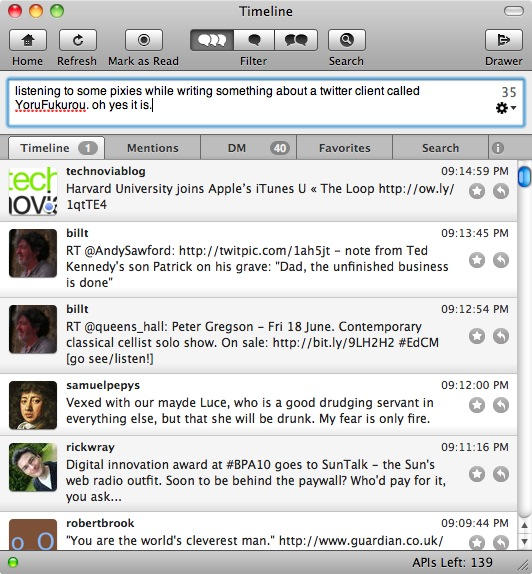
Task: Open the DM tab with 40 unread
Action: (249, 148)
